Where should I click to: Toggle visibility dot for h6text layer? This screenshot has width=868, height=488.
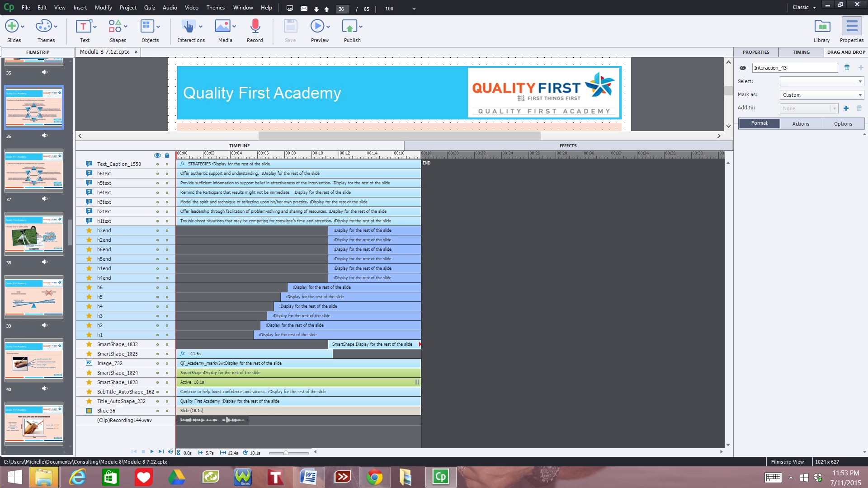157,174
